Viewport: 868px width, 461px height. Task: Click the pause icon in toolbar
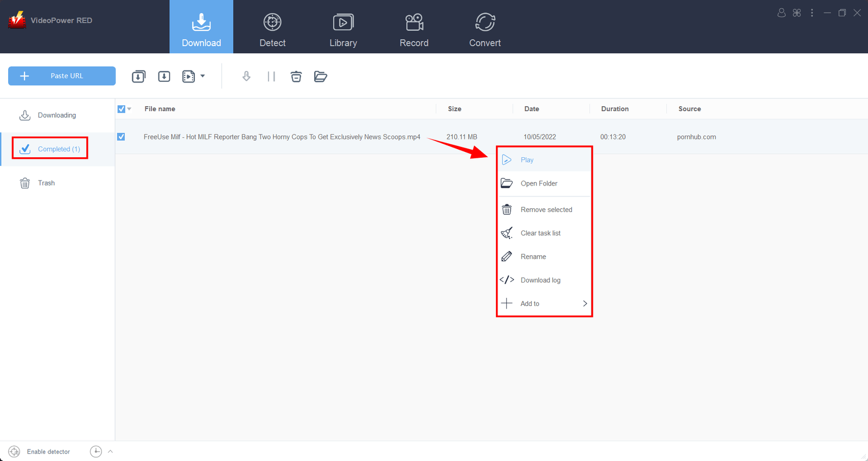[271, 76]
